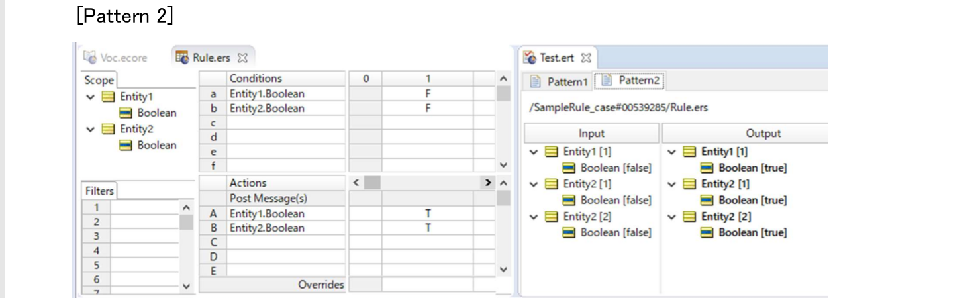This screenshot has width=980, height=298.
Task: Collapse Entity2 [1] in the Input column
Action: point(534,184)
